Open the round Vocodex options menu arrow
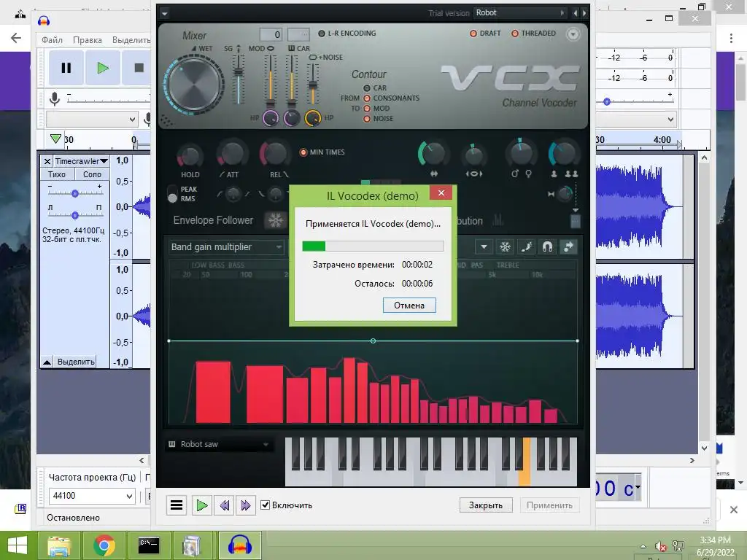Viewport: 747px width, 560px height. click(573, 34)
